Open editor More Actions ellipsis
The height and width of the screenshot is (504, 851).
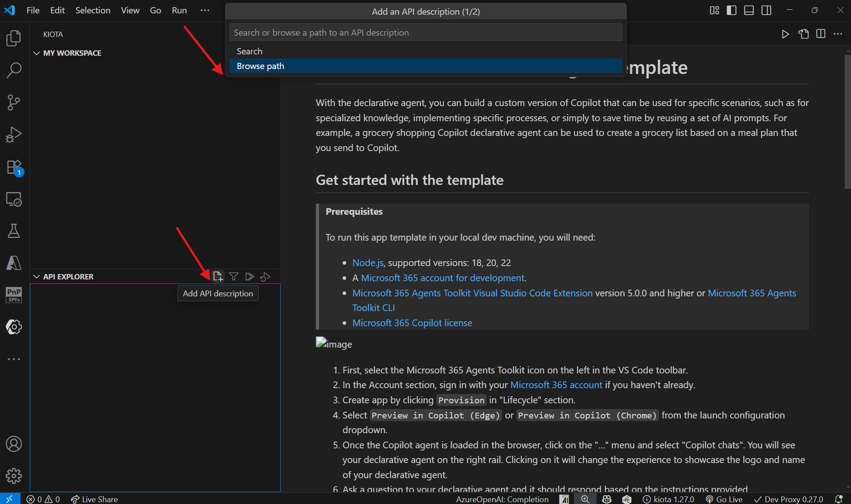coord(838,34)
